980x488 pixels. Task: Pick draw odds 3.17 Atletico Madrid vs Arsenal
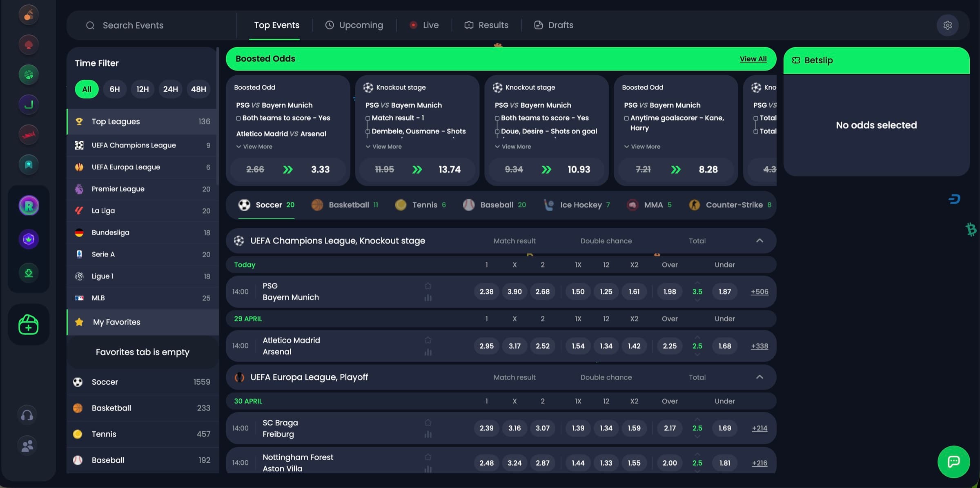(514, 346)
